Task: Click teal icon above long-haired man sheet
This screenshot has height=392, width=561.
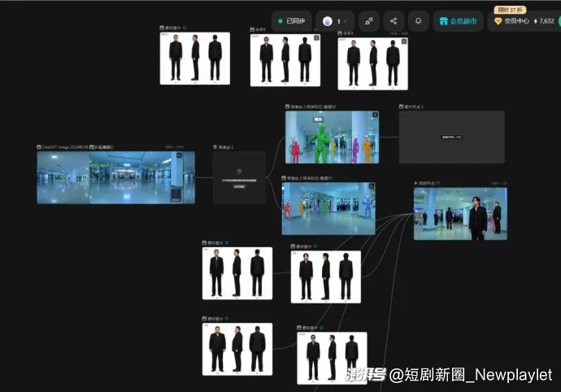Action: 315,246
